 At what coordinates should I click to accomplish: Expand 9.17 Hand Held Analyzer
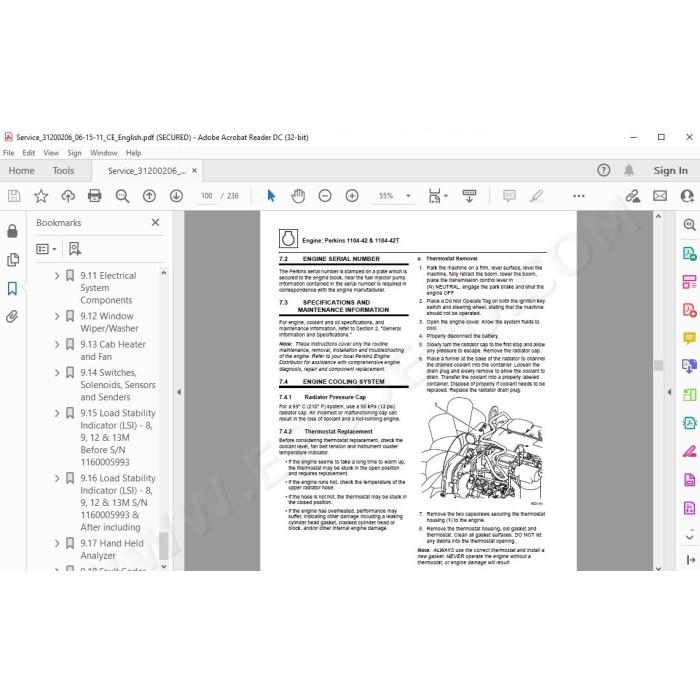tap(57, 543)
